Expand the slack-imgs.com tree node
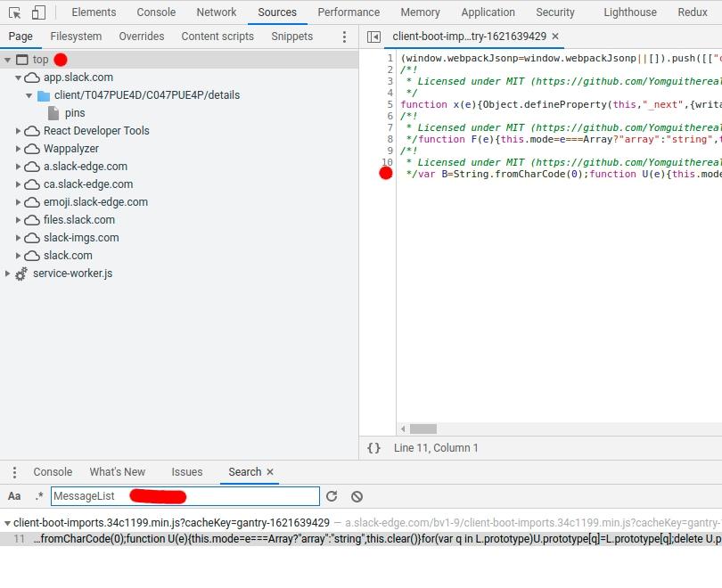This screenshot has width=722, height=588. tap(18, 238)
